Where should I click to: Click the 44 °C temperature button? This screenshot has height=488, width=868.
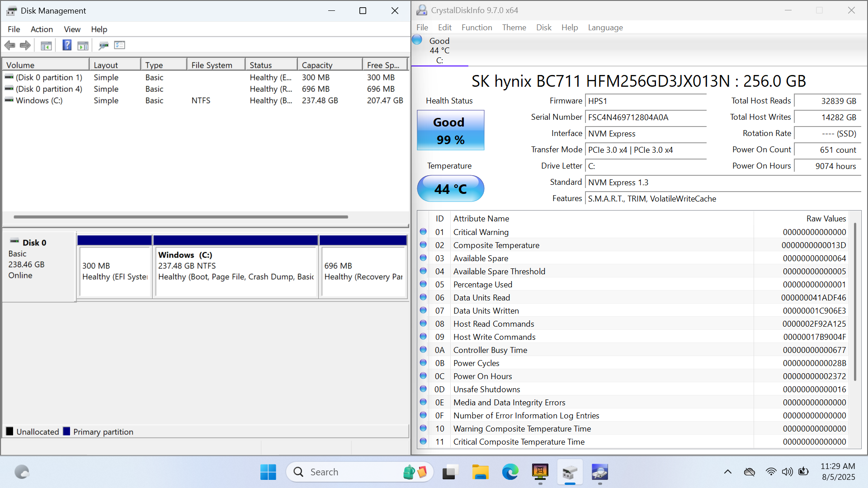450,189
